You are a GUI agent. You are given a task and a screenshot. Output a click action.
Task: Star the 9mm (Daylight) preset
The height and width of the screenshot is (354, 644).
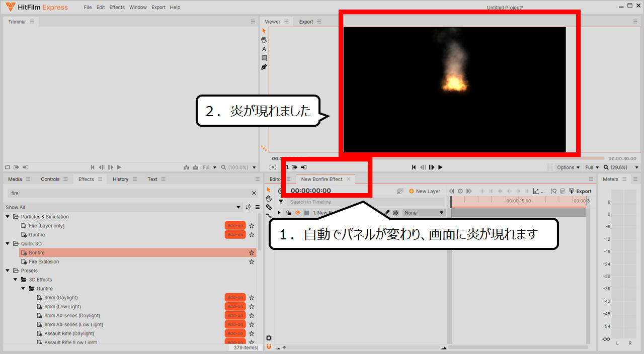click(252, 298)
